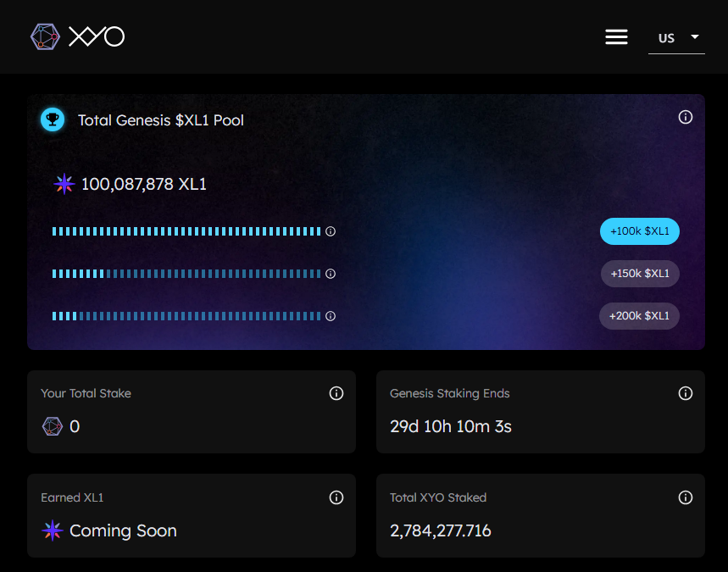Click XYO token icon under Your Total Stake
This screenshot has width=728, height=572.
coord(53,426)
